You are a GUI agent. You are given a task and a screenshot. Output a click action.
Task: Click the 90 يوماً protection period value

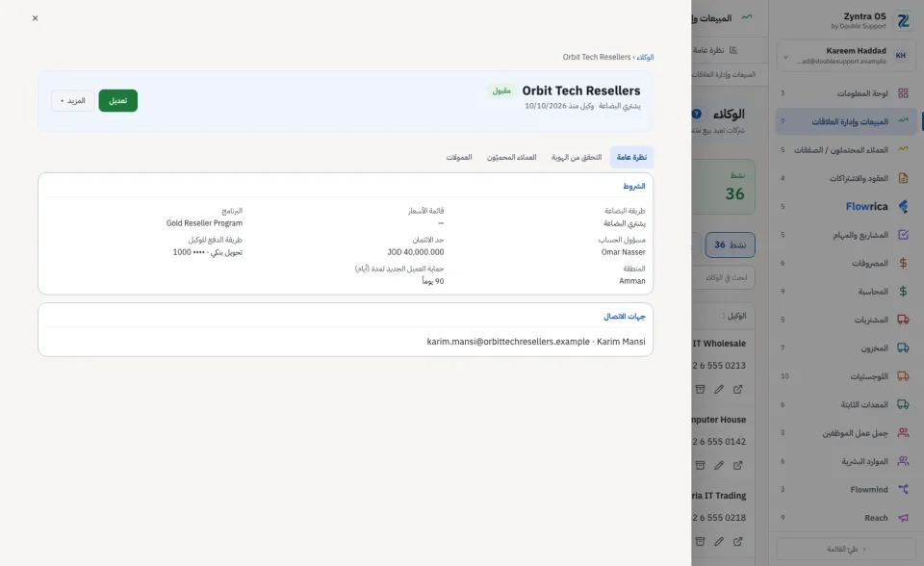pos(432,281)
